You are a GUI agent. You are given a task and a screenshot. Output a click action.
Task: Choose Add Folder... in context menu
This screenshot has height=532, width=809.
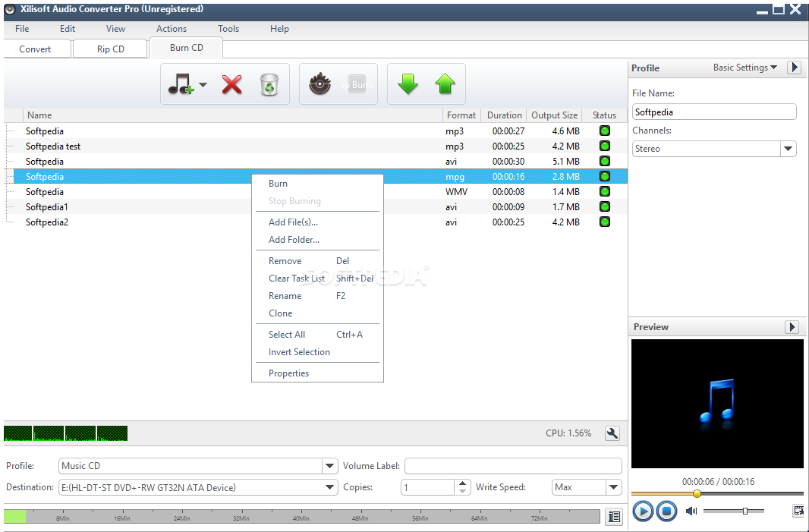click(318, 240)
